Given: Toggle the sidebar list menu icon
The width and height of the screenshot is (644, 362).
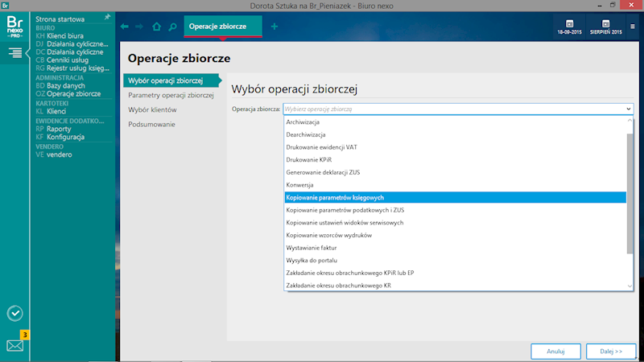Looking at the screenshot, I should [x=15, y=52].
